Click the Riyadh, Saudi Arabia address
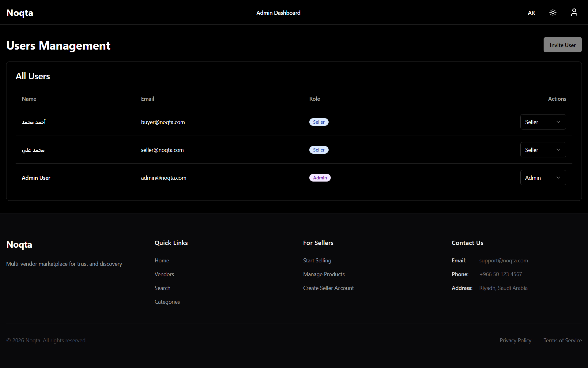 503,288
